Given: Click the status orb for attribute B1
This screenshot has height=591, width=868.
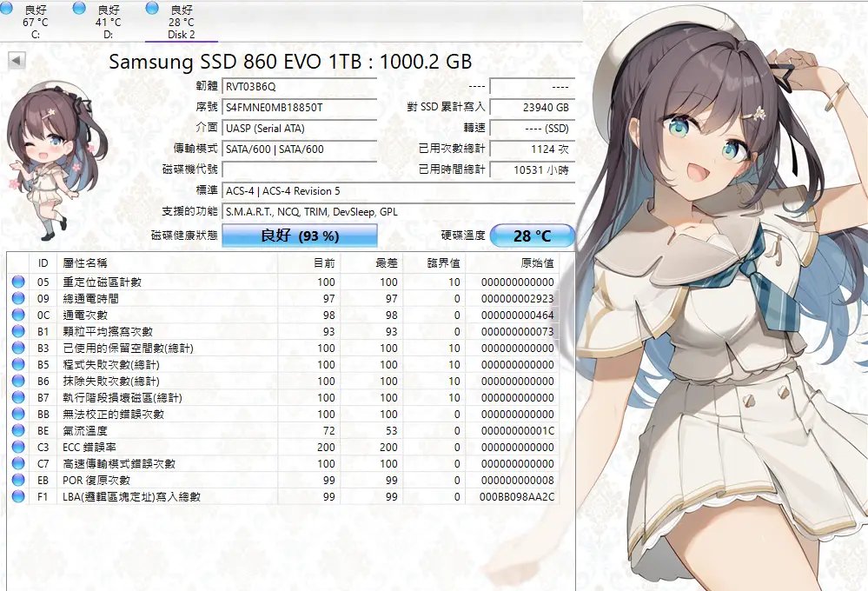Looking at the screenshot, I should (18, 332).
